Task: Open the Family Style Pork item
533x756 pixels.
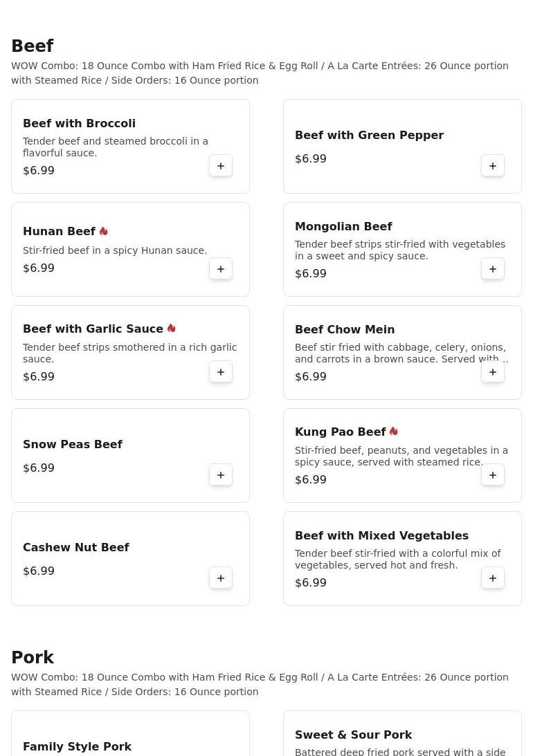Action: (77, 746)
